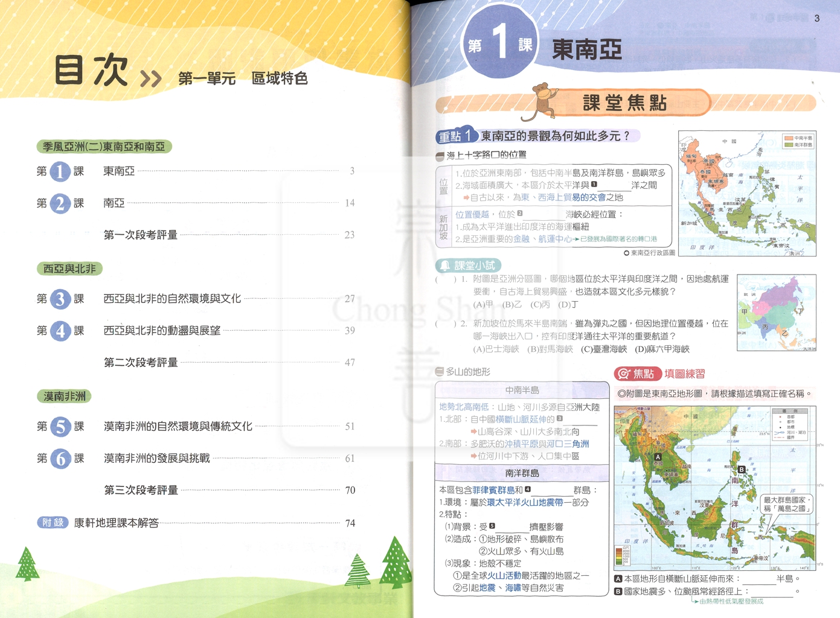The height and width of the screenshot is (618, 840).
Task: Click the numbered circle 2 beside 南亞
Action: 60,203
